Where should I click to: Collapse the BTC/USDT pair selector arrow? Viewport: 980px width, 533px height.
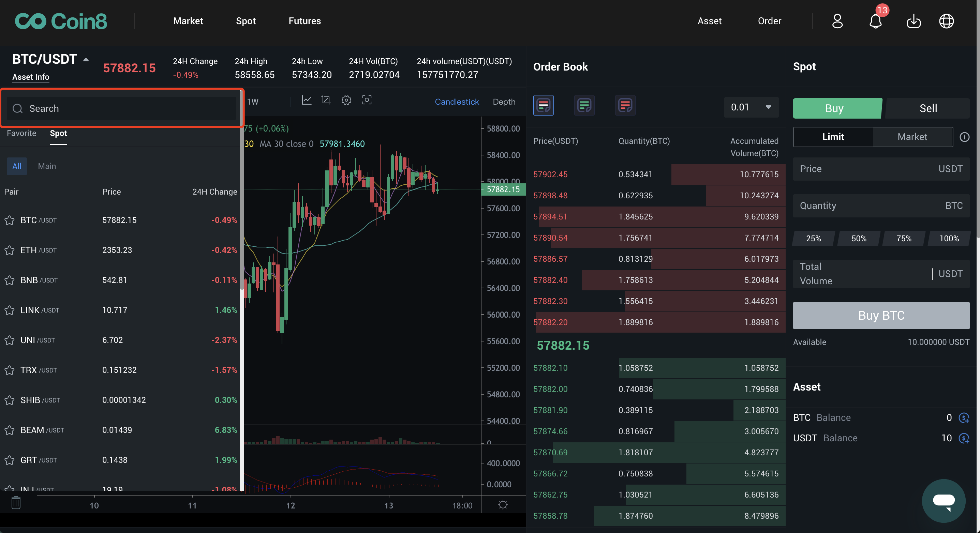(x=86, y=60)
